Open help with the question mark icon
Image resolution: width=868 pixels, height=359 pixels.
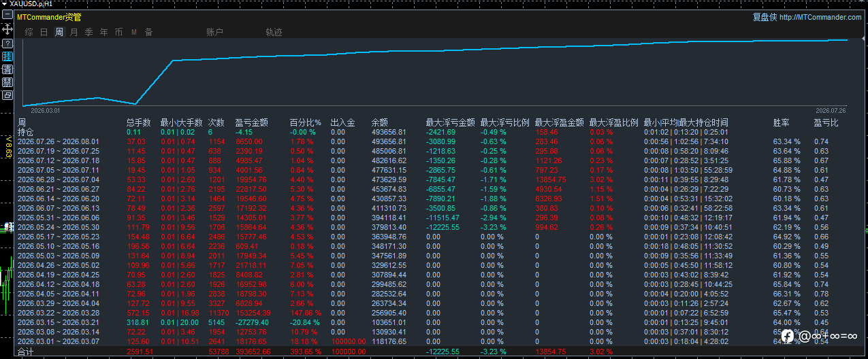[7, 43]
